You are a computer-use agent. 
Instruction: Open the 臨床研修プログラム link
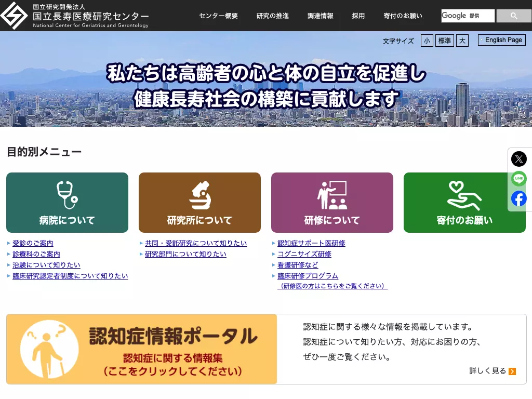(x=308, y=276)
